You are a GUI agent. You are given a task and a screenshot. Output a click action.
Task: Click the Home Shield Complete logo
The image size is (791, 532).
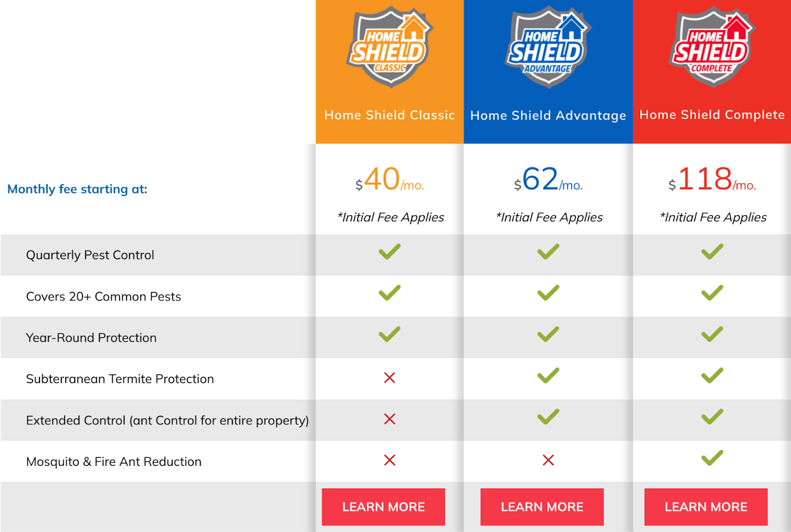[x=712, y=48]
